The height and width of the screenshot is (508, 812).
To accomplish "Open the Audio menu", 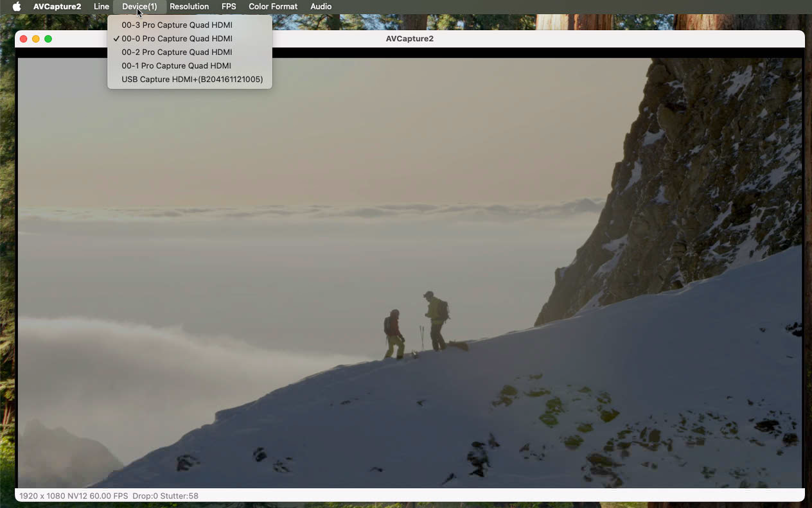I will tap(321, 6).
